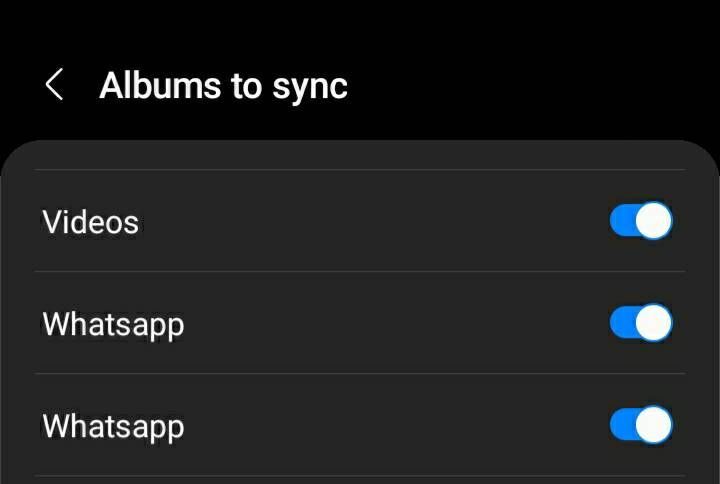The height and width of the screenshot is (484, 720).
Task: Select the Videos album label
Action: pyautogui.click(x=90, y=222)
